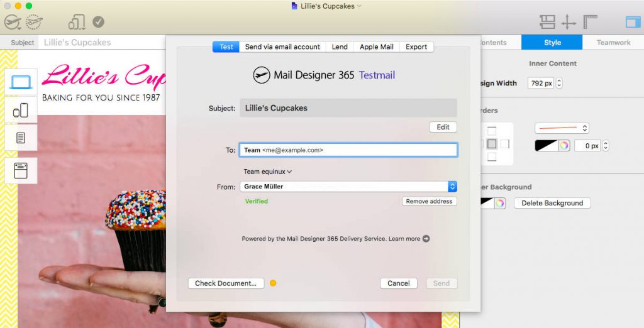Click the To recipient field
The height and width of the screenshot is (328, 644).
[x=348, y=150]
